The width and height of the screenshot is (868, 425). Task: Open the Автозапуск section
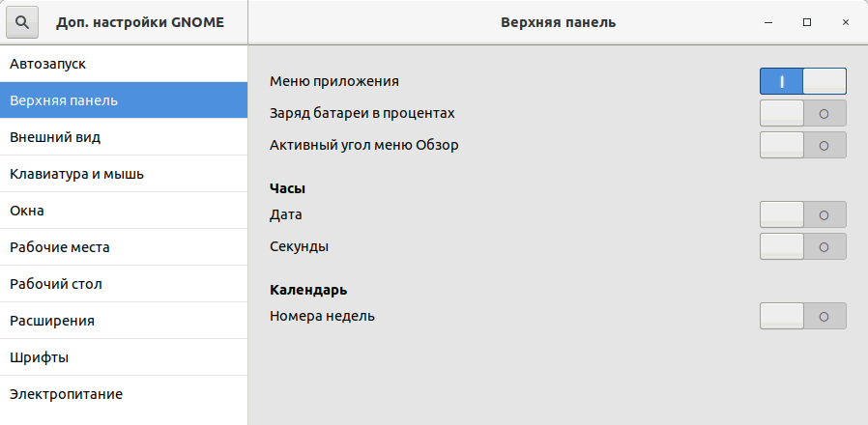coord(124,64)
